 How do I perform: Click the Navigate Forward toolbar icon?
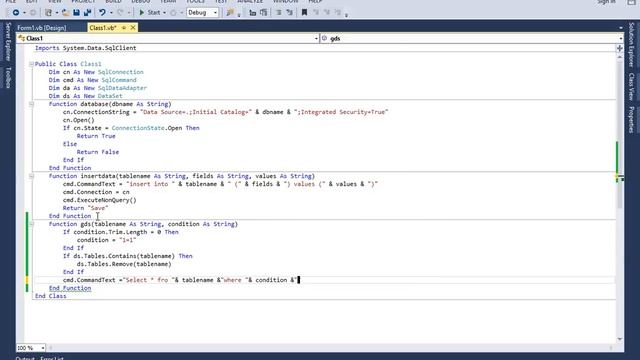pos(33,13)
